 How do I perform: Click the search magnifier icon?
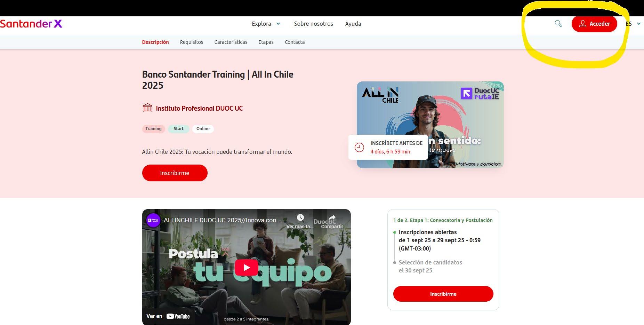pyautogui.click(x=558, y=24)
